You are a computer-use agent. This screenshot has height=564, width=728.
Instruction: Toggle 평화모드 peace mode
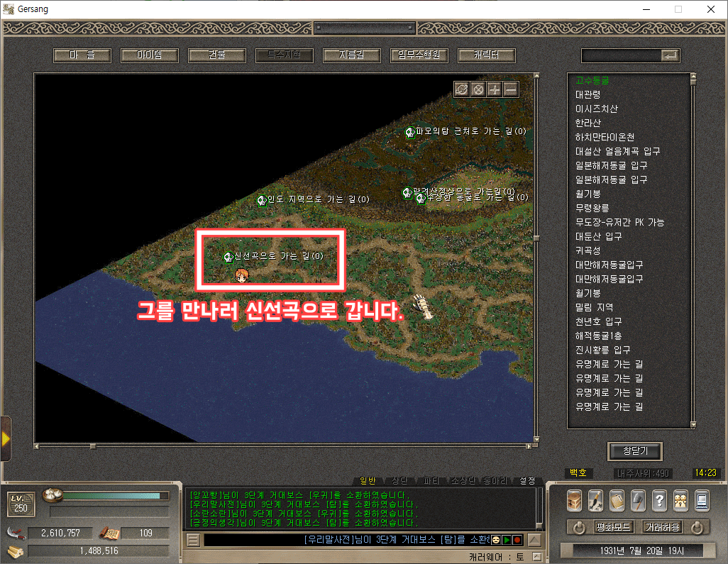click(x=613, y=527)
